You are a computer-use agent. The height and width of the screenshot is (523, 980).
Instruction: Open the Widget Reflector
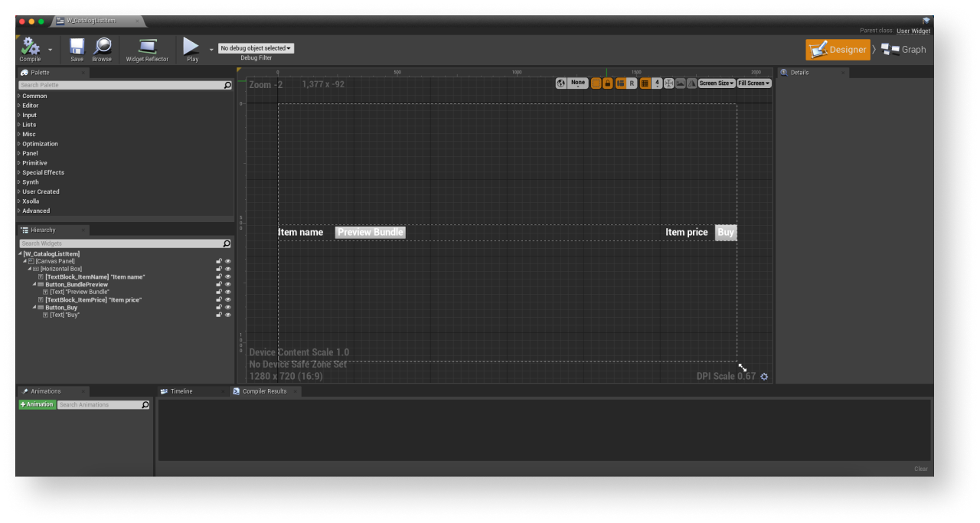147,48
